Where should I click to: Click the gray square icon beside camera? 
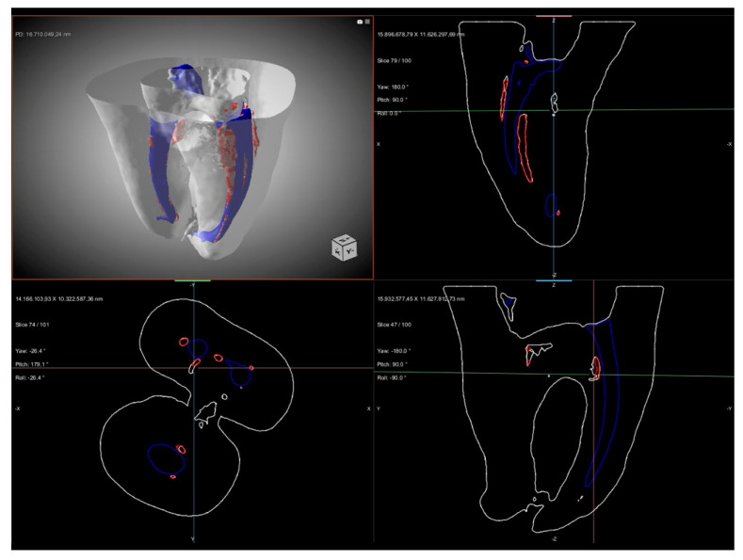(x=367, y=22)
